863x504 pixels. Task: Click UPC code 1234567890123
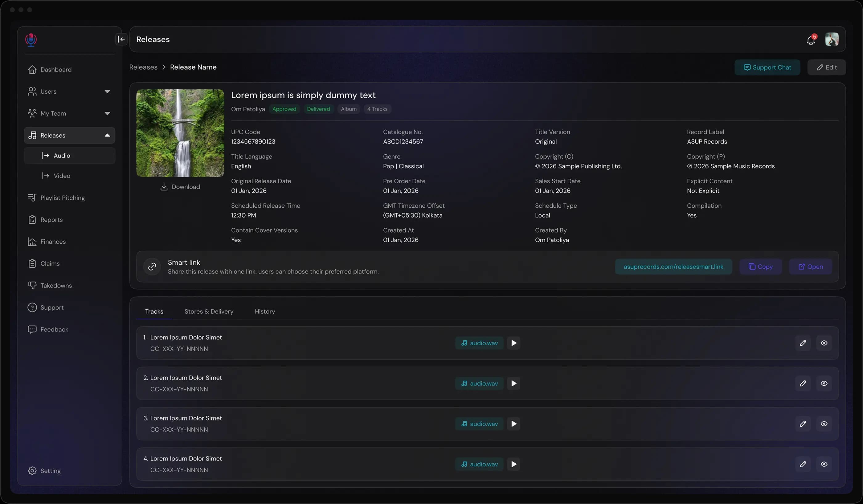point(253,141)
